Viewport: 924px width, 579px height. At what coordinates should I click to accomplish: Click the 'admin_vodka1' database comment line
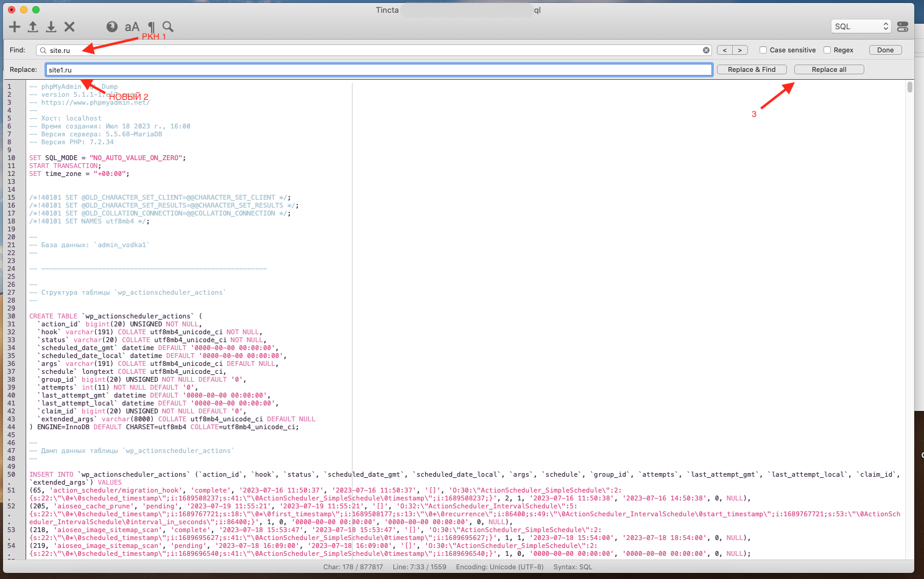tap(90, 245)
